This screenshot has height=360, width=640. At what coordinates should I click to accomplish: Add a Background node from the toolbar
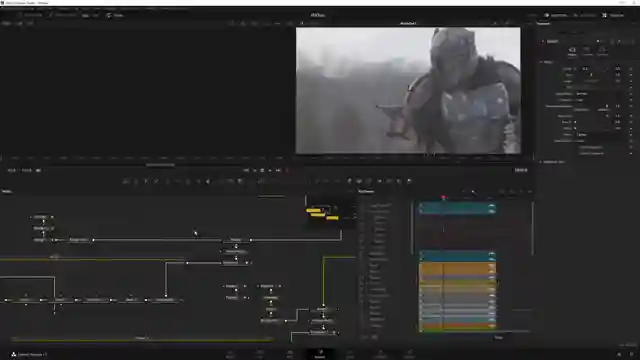tap(126, 181)
